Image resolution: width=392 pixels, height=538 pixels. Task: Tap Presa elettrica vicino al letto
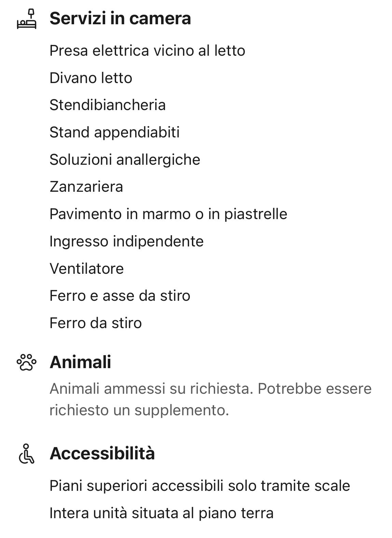point(147,51)
